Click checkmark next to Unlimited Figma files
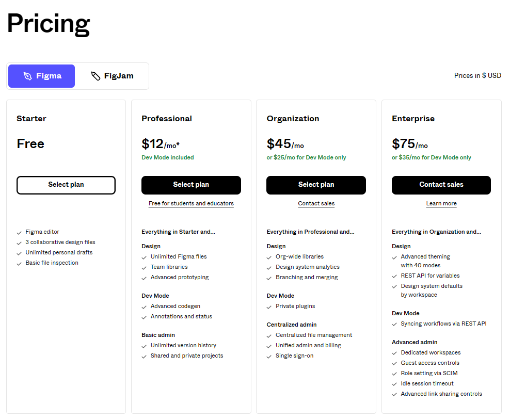 [144, 257]
